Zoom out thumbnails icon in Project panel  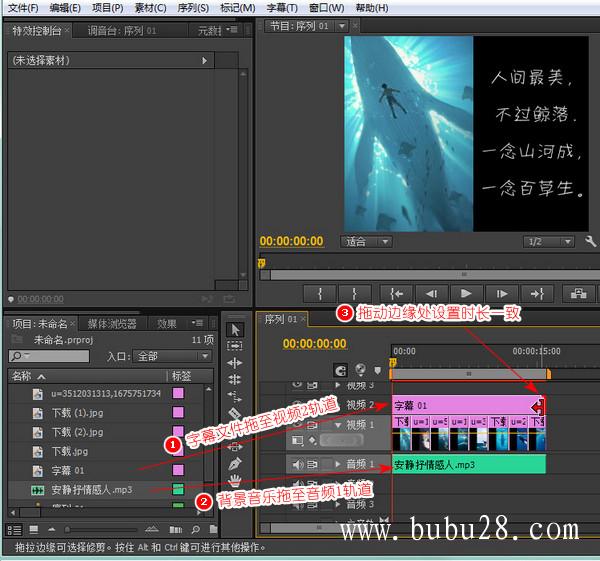(52, 530)
